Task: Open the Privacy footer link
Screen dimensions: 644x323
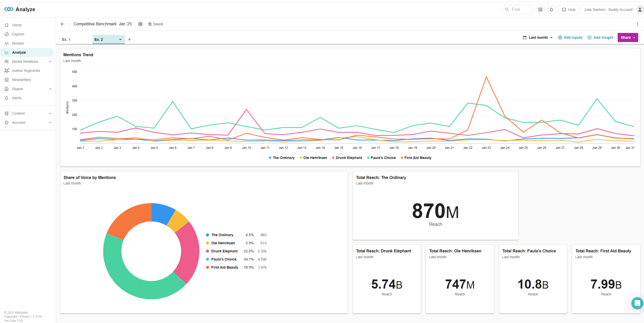Action: tap(25, 317)
